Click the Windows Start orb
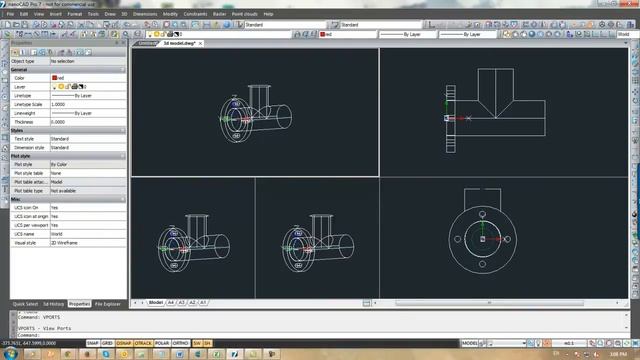This screenshot has width=640, height=360. pyautogui.click(x=10, y=353)
